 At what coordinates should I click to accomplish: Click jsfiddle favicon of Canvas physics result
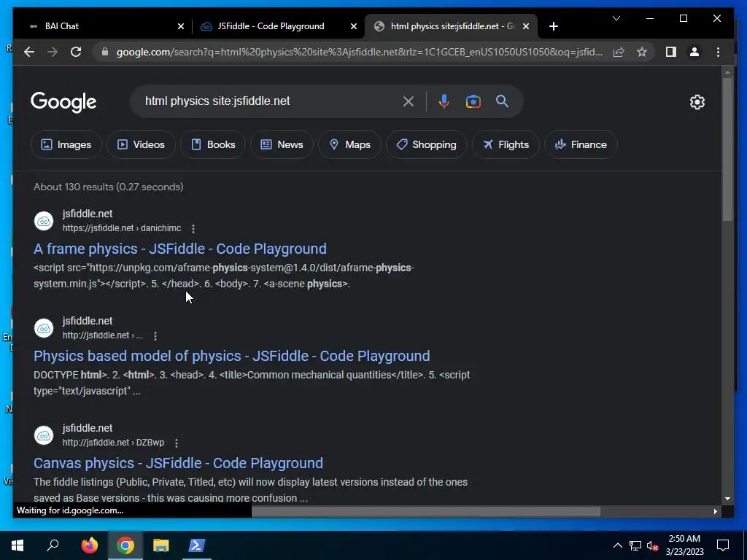click(x=44, y=435)
